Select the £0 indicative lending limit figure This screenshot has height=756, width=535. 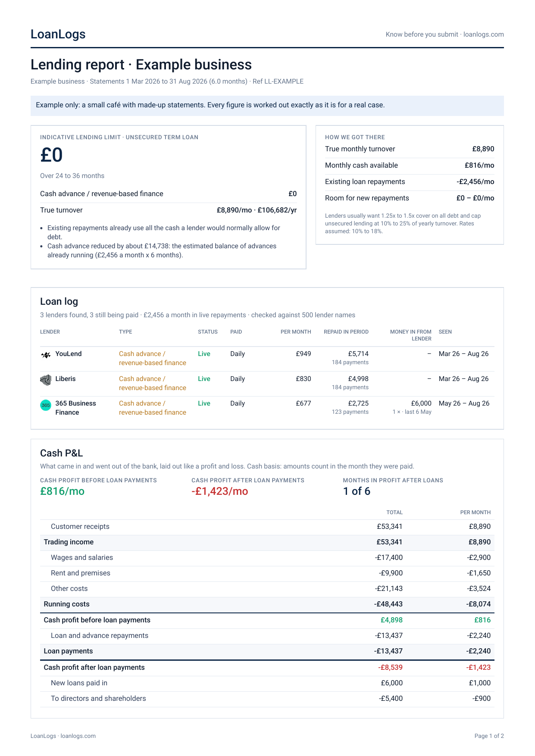pos(51,155)
